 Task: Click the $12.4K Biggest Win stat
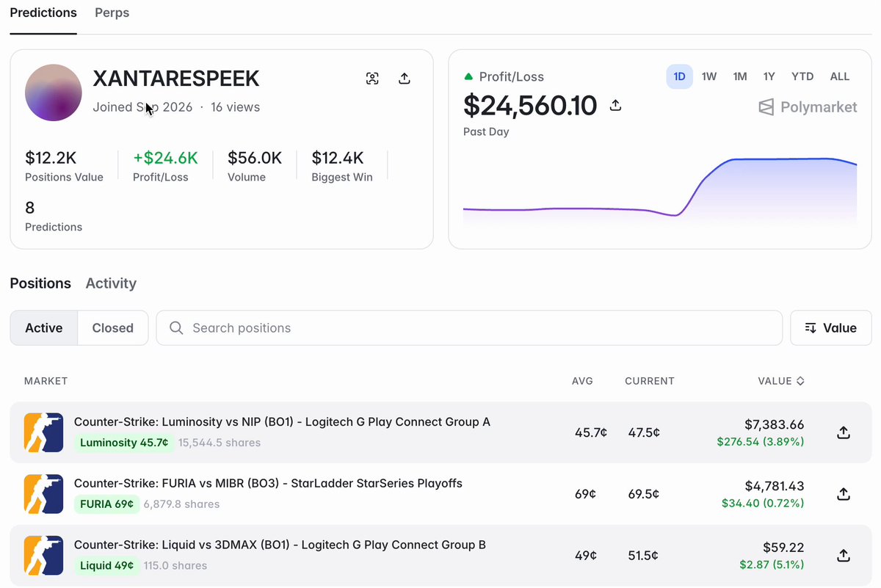[341, 166]
